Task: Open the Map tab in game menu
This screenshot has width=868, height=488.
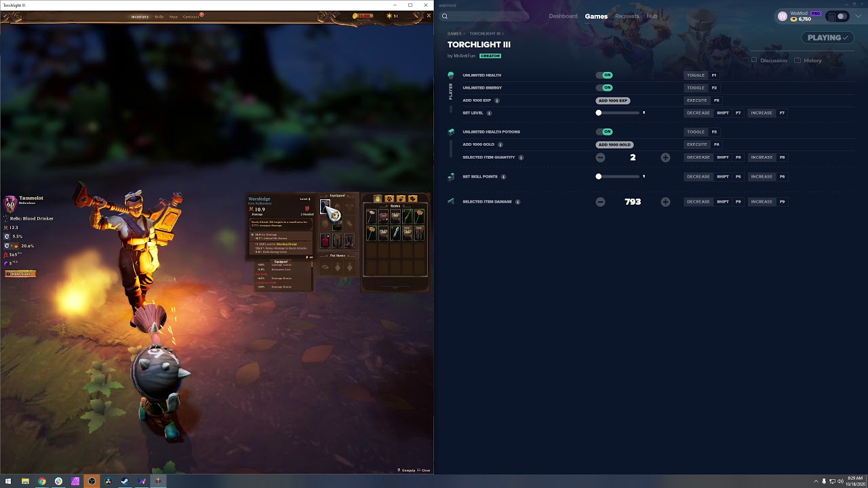Action: point(174,16)
